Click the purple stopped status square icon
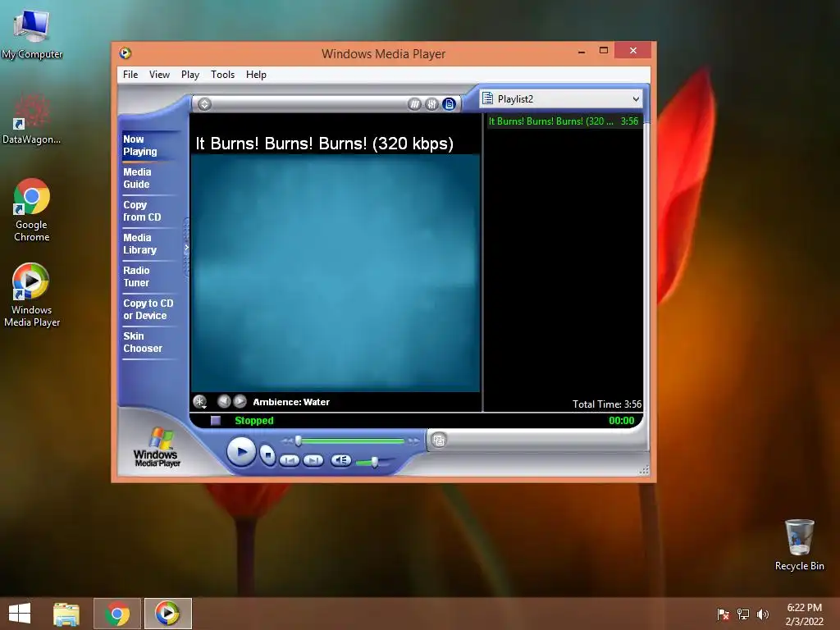Image resolution: width=840 pixels, height=630 pixels. 216,421
